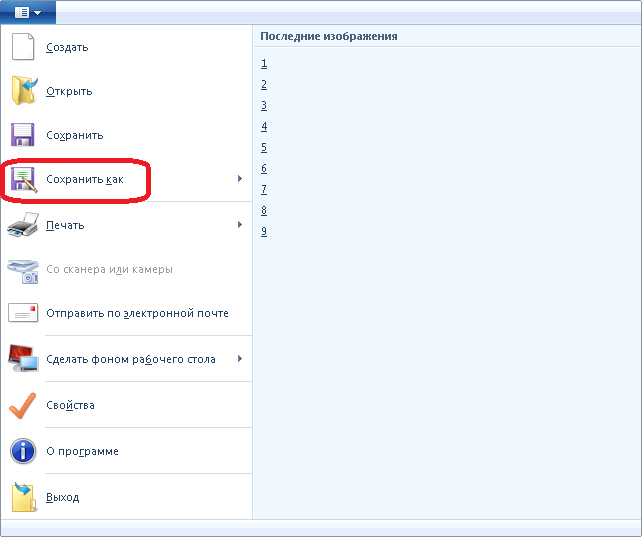Click the scanner and camera icon
The height and width of the screenshot is (537, 642).
click(x=23, y=271)
